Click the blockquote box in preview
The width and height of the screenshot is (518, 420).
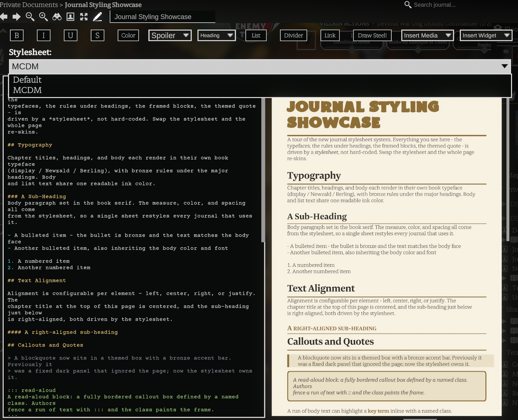click(x=391, y=361)
